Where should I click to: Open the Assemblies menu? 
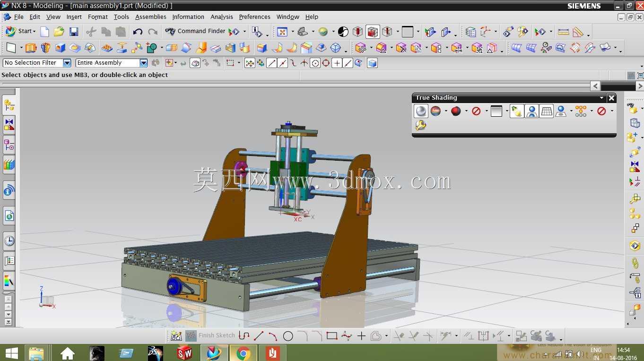151,17
